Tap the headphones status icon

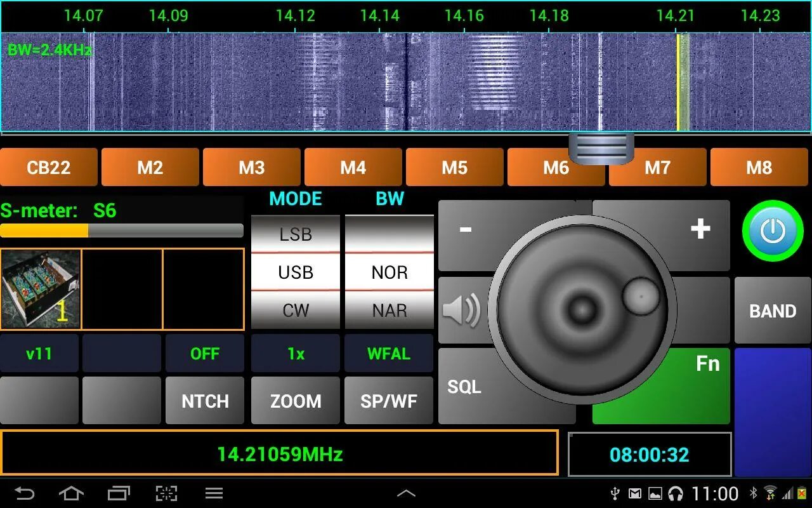(676, 493)
